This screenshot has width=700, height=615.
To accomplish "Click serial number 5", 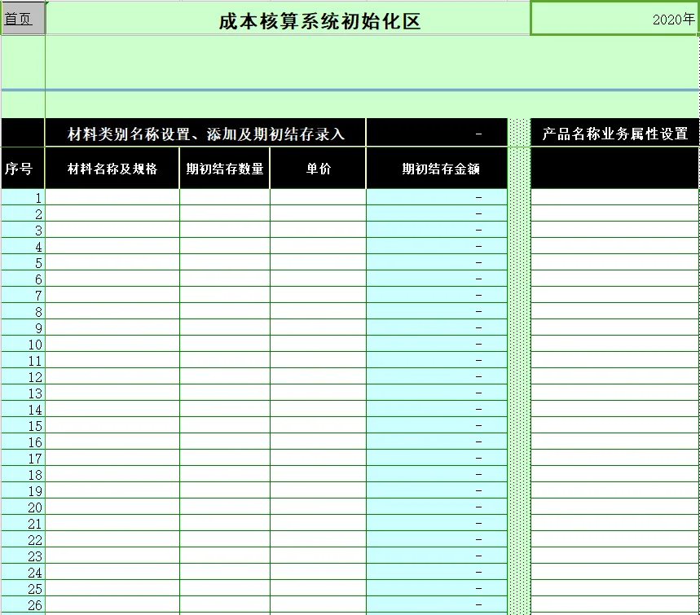I will pos(23,262).
